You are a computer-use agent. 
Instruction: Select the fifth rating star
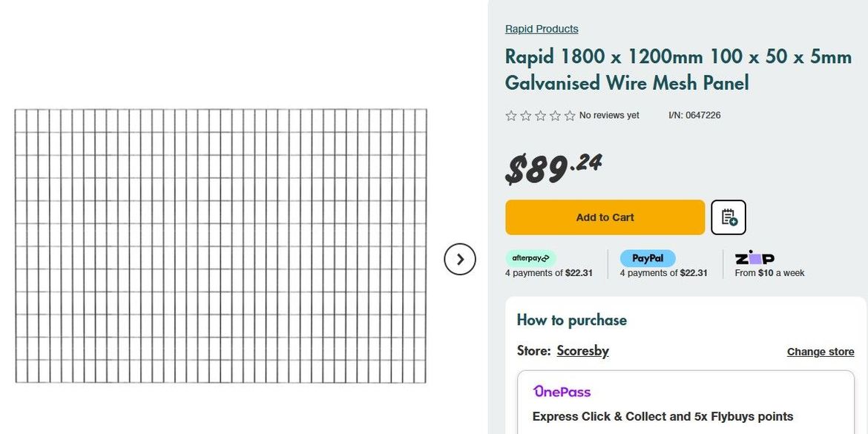click(570, 116)
